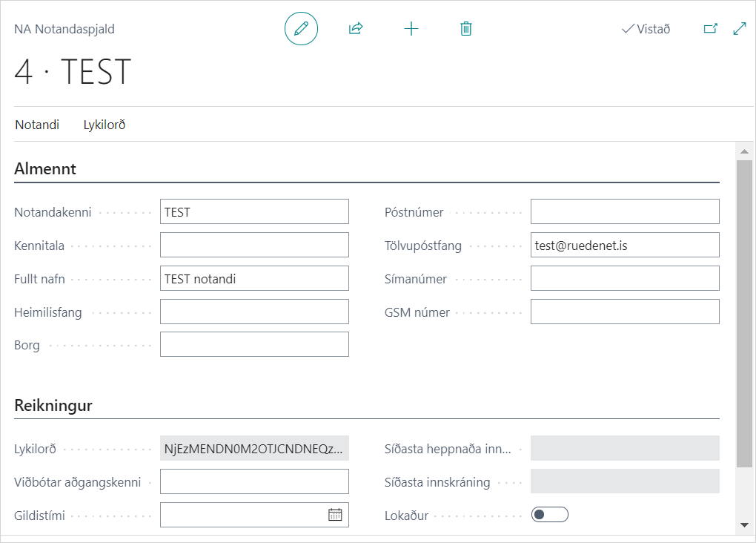Click into the Fullt nafn field
Screen dimensions: 756x543
pos(254,278)
